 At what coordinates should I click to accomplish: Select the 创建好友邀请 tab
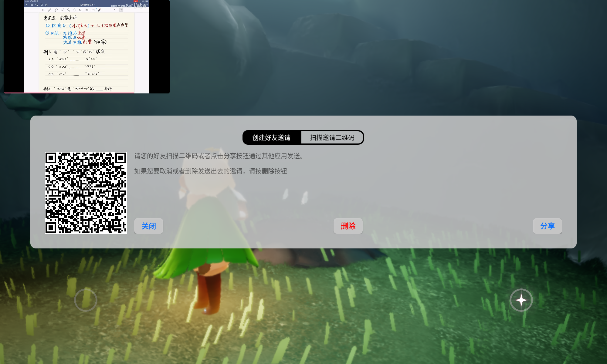[x=272, y=138]
